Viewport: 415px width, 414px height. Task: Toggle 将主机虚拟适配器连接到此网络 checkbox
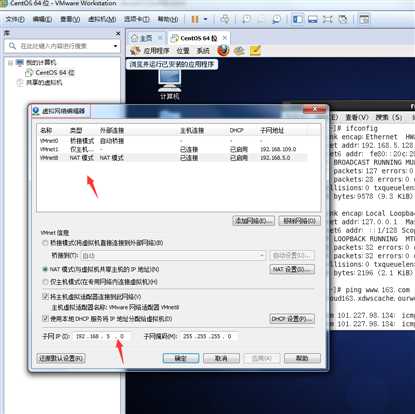pos(45,296)
